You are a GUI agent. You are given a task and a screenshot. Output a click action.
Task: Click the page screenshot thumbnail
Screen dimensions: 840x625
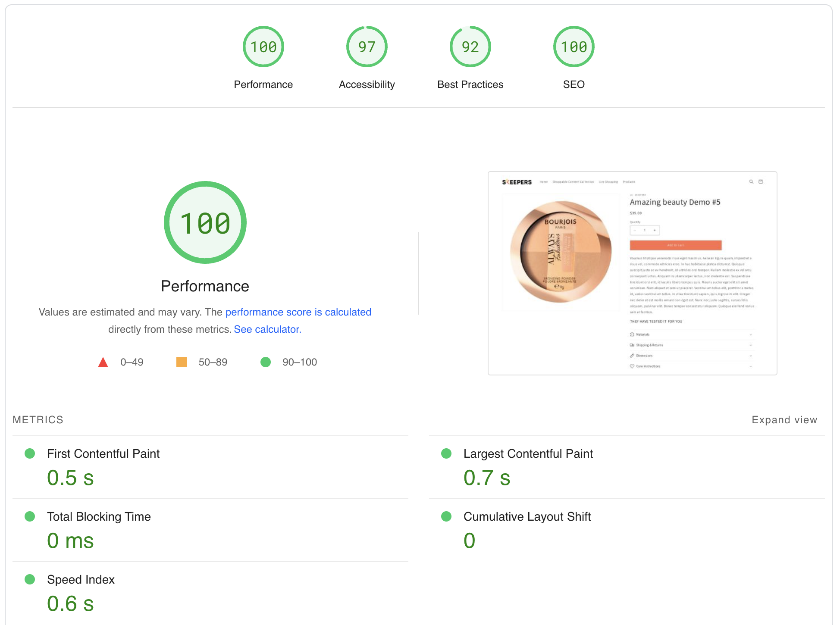(632, 273)
